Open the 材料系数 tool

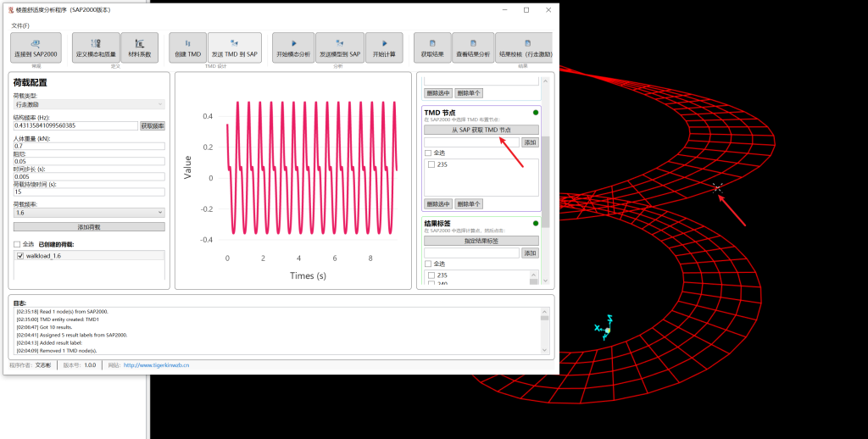[x=140, y=47]
